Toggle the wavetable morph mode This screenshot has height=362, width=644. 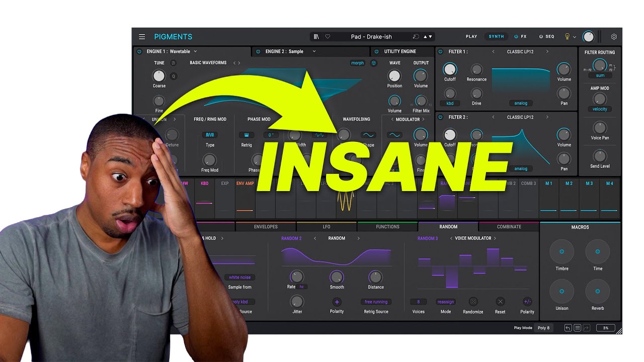358,63
